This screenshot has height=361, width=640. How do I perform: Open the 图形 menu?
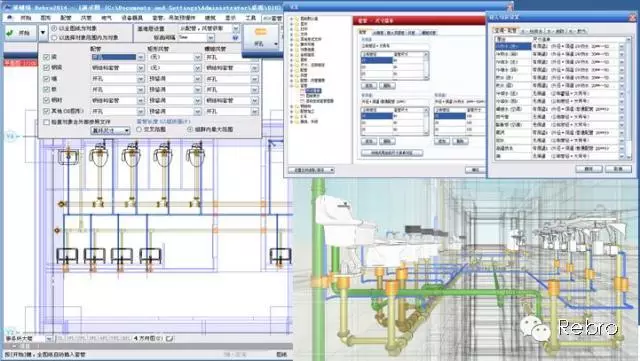pyautogui.click(x=45, y=18)
